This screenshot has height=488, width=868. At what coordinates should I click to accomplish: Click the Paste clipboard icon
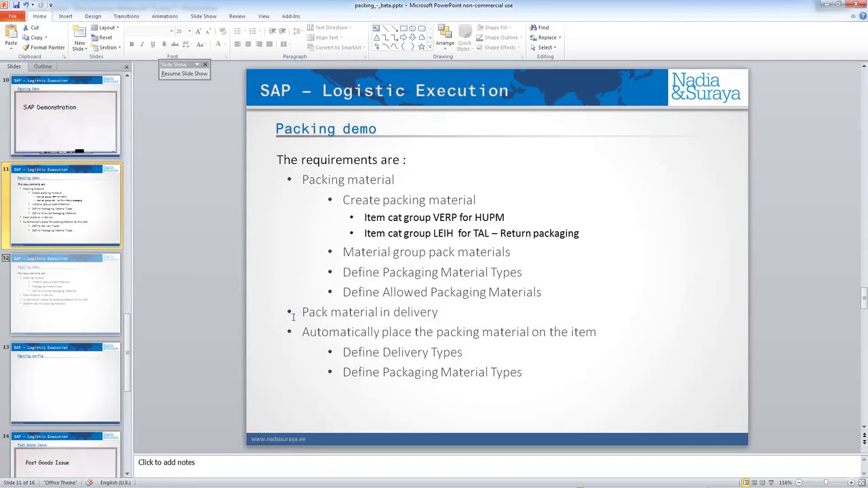11,32
